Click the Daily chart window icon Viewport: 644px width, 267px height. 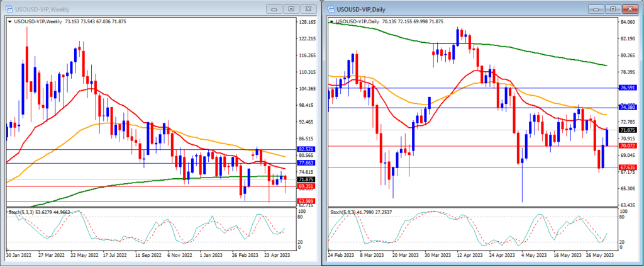point(330,8)
